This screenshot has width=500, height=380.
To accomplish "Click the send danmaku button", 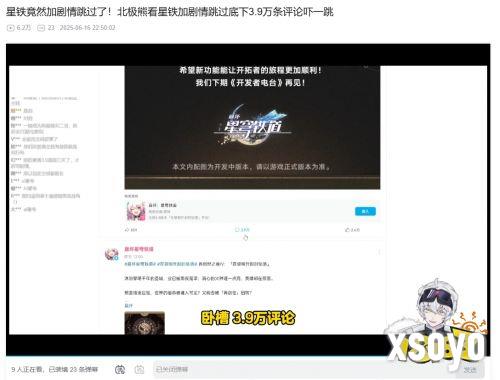I will [470, 370].
